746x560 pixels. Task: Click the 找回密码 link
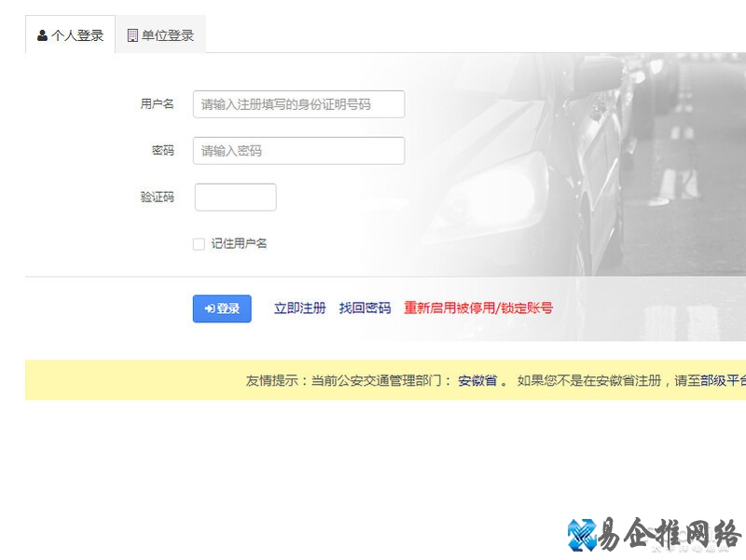click(367, 308)
